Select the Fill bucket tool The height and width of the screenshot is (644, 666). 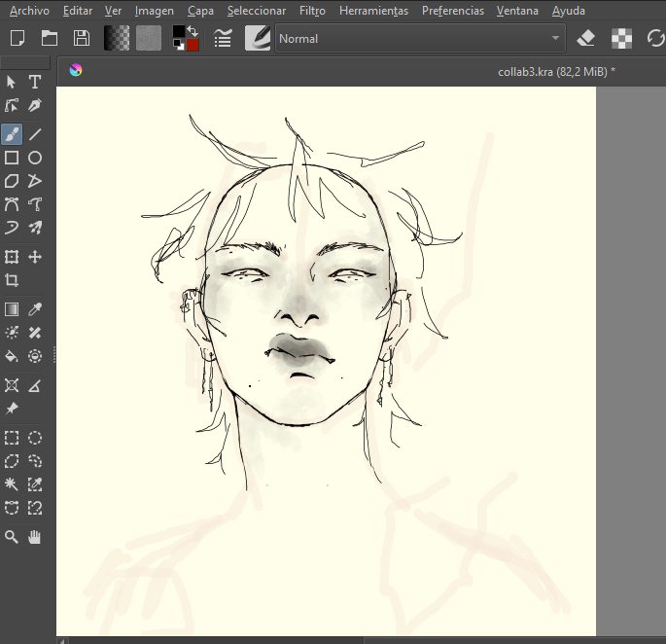click(x=12, y=356)
